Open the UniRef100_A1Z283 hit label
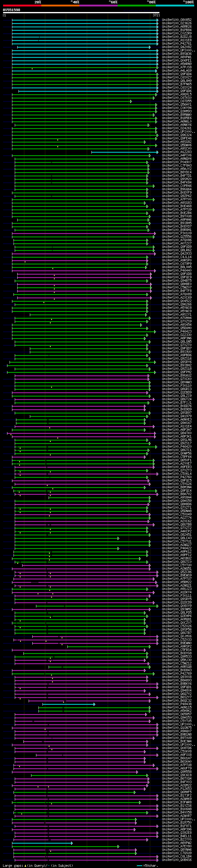 [x=176, y=152]
